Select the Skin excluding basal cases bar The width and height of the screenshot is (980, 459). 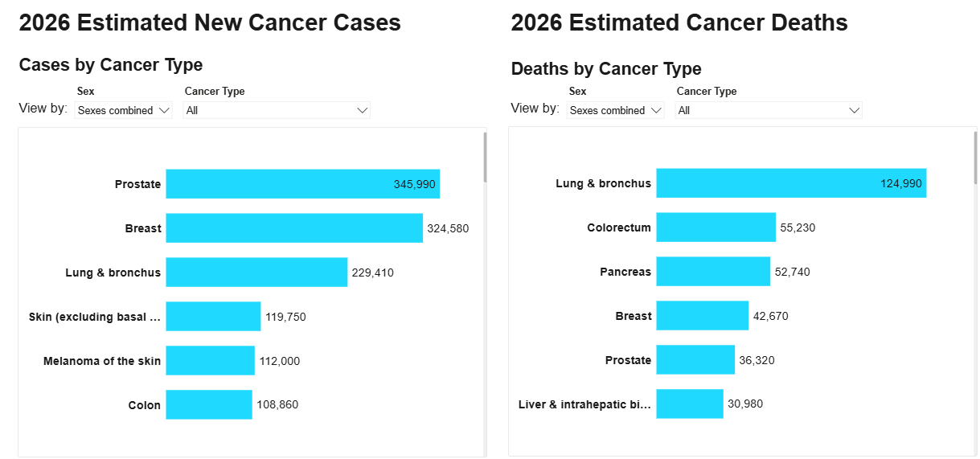(213, 317)
